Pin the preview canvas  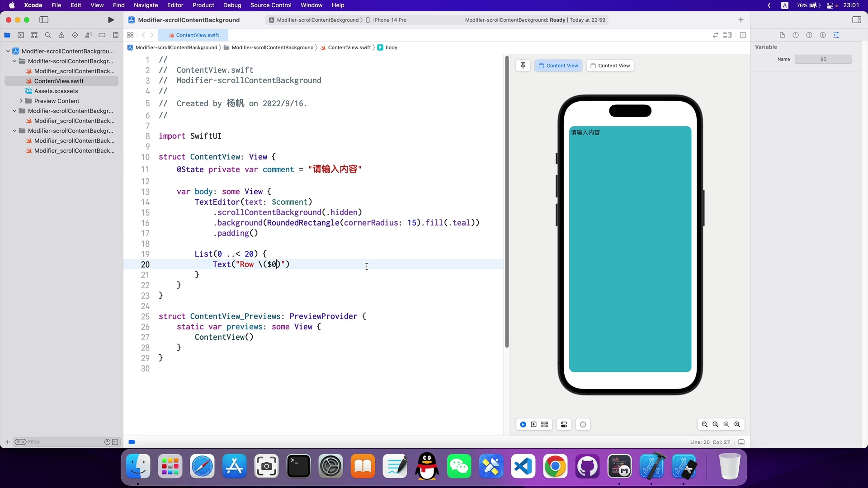click(x=523, y=66)
